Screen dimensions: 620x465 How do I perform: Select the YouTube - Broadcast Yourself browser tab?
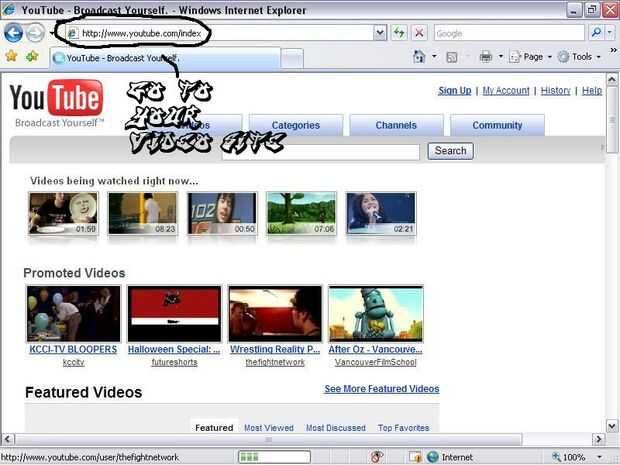tap(165, 58)
